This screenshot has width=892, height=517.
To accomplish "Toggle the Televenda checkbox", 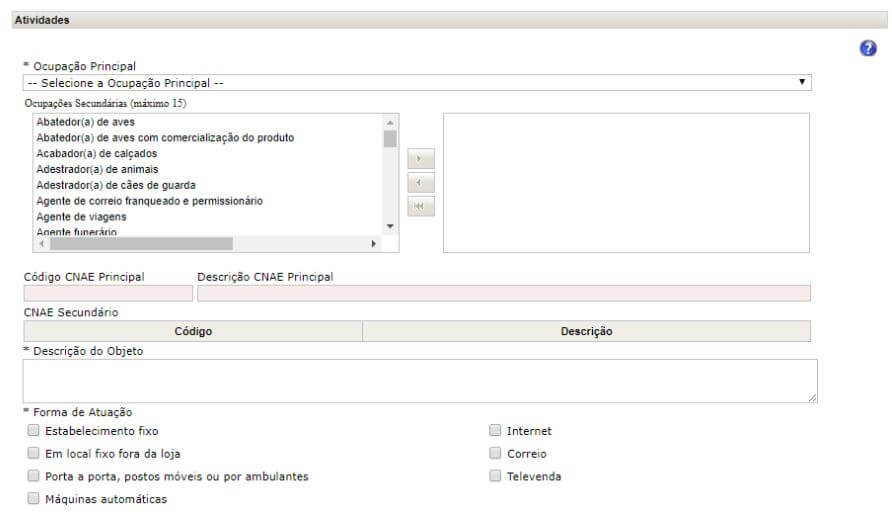I will pyautogui.click(x=495, y=476).
